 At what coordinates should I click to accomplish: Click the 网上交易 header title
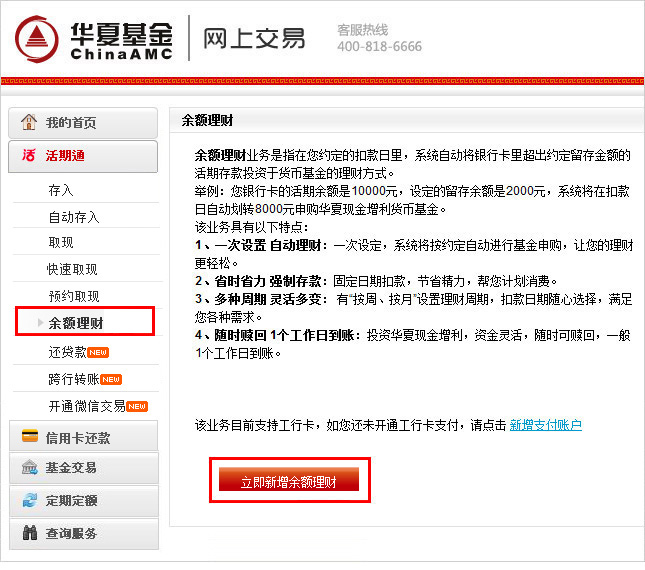point(254,39)
